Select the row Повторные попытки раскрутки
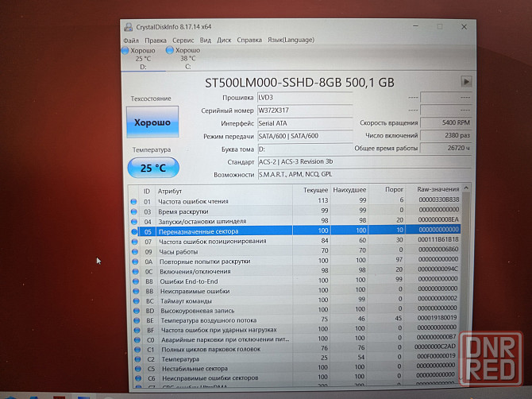The width and height of the screenshot is (532, 399). (x=295, y=261)
